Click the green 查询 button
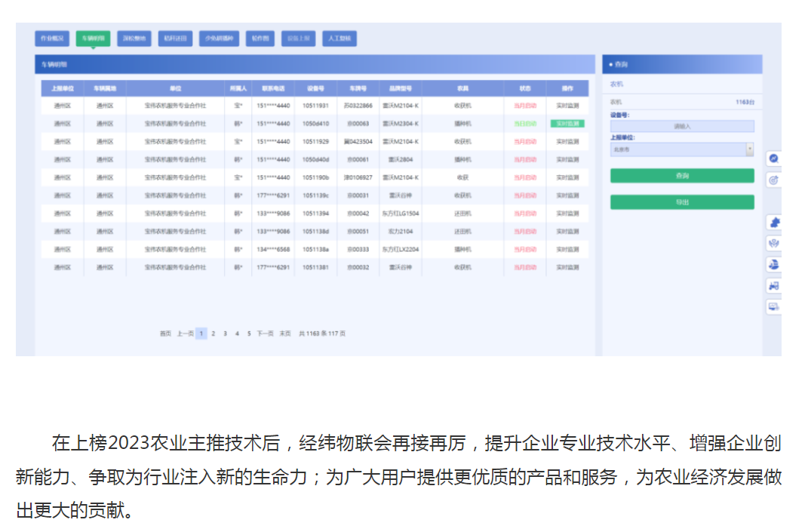The image size is (808, 532). 681,176
